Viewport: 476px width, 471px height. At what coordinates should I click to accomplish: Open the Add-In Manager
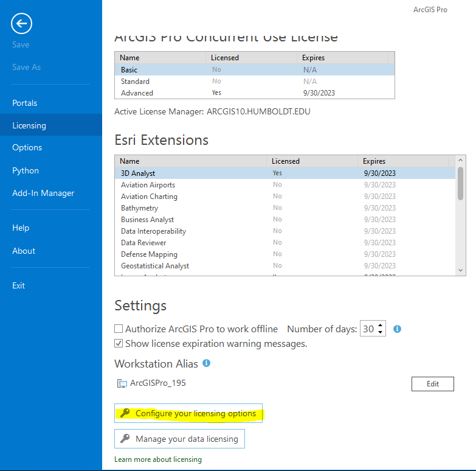tap(43, 193)
